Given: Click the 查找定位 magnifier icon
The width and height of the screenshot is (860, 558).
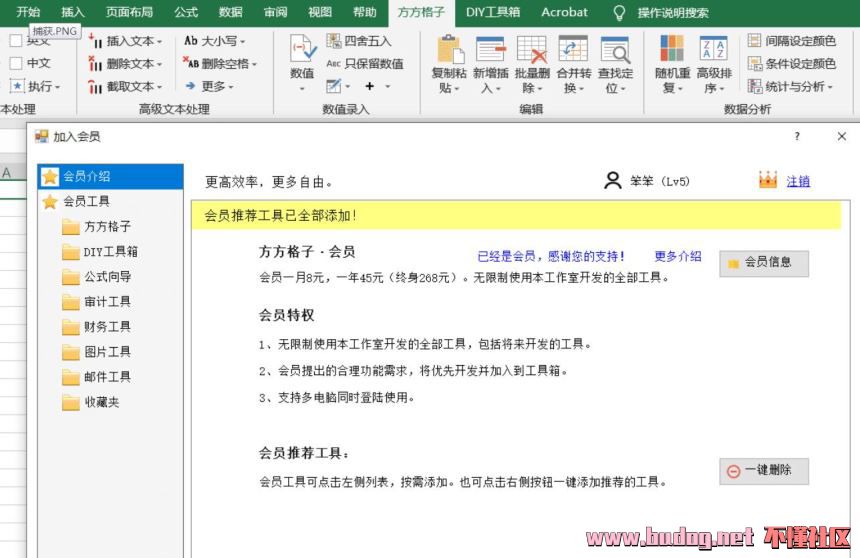Looking at the screenshot, I should (615, 50).
